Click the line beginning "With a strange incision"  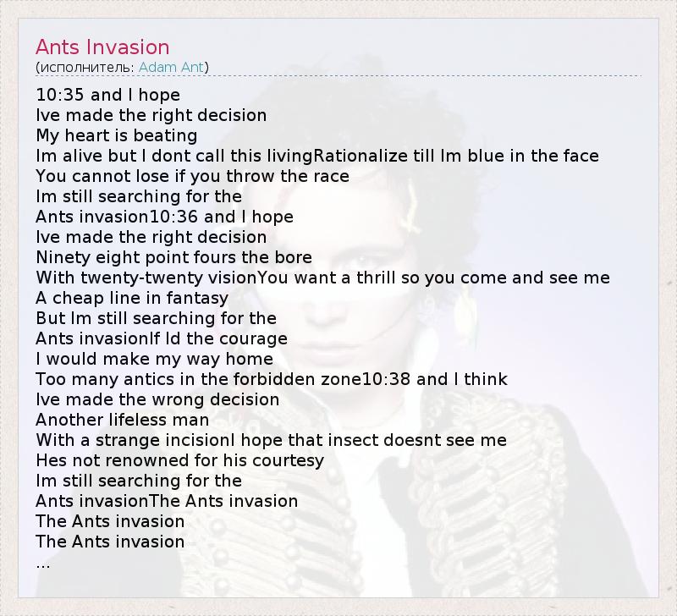tap(271, 440)
